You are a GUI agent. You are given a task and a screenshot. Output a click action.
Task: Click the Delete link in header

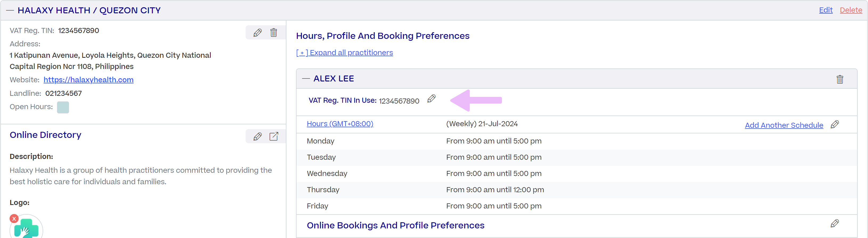pyautogui.click(x=851, y=10)
